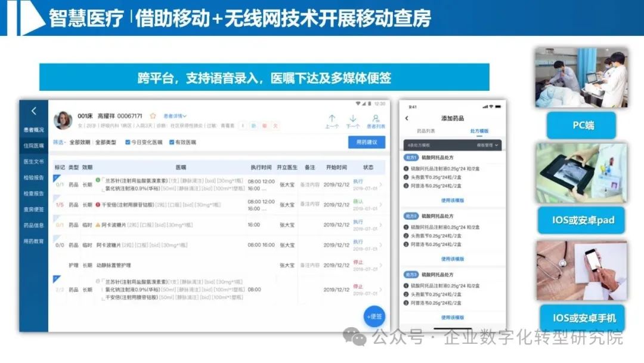Image resolution: width=644 pixels, height=363 pixels.
Task: Open the 模板管理 dropdown on the phone
Action: 485,145
